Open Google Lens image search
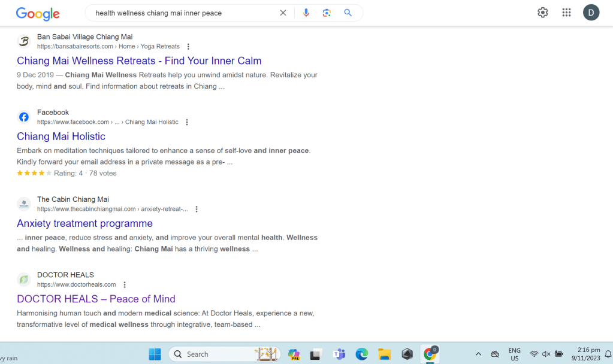Viewport: 613px width, 364px height. pos(327,13)
